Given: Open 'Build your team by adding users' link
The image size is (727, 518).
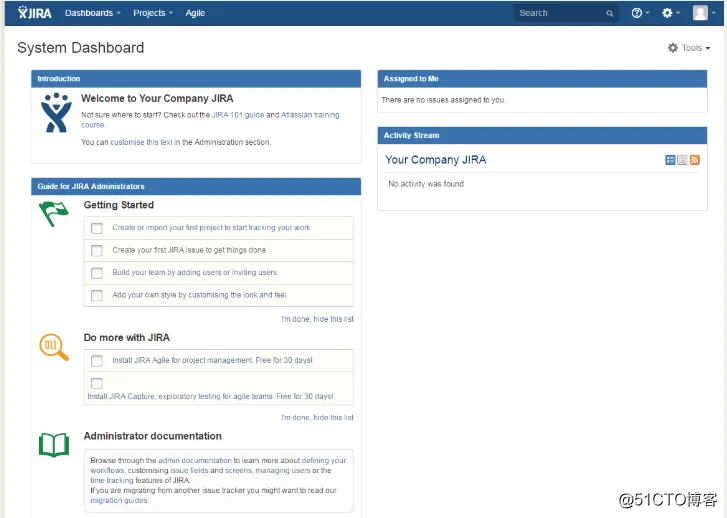Looking at the screenshot, I should (x=194, y=272).
